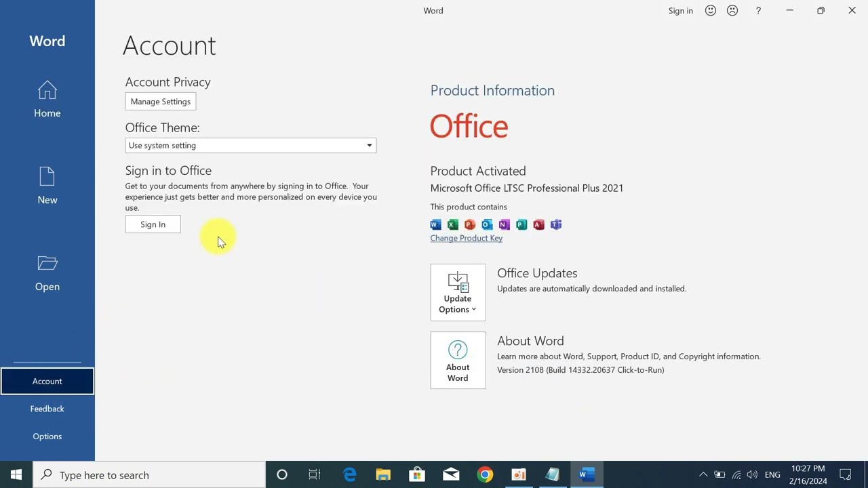Click the Manage Settings button
Image resolution: width=868 pixels, height=488 pixels.
point(161,102)
